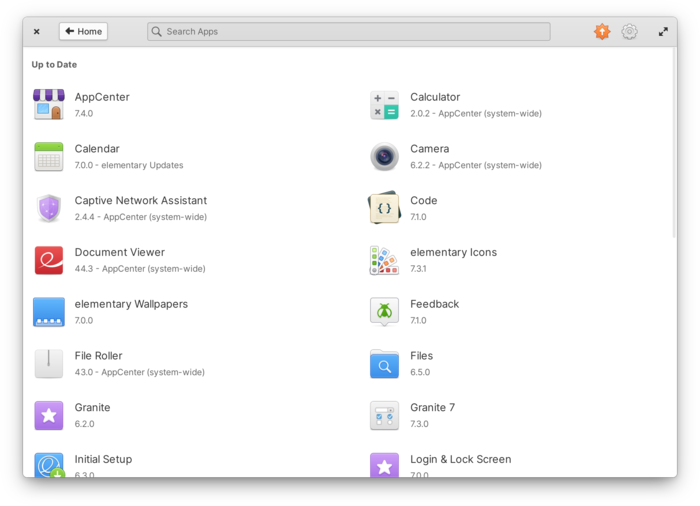Viewport: 700px width, 506px height.
Task: Select the File Roller title
Action: [x=98, y=356]
